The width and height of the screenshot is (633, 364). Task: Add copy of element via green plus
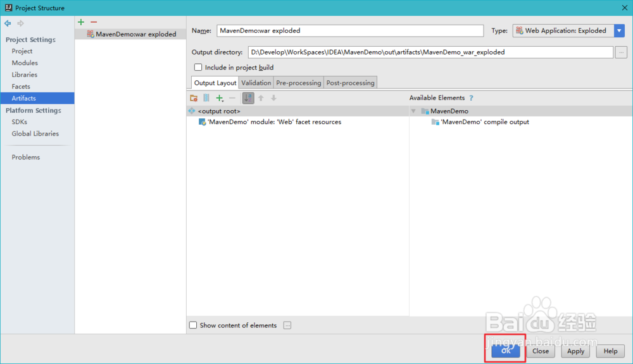tap(219, 98)
